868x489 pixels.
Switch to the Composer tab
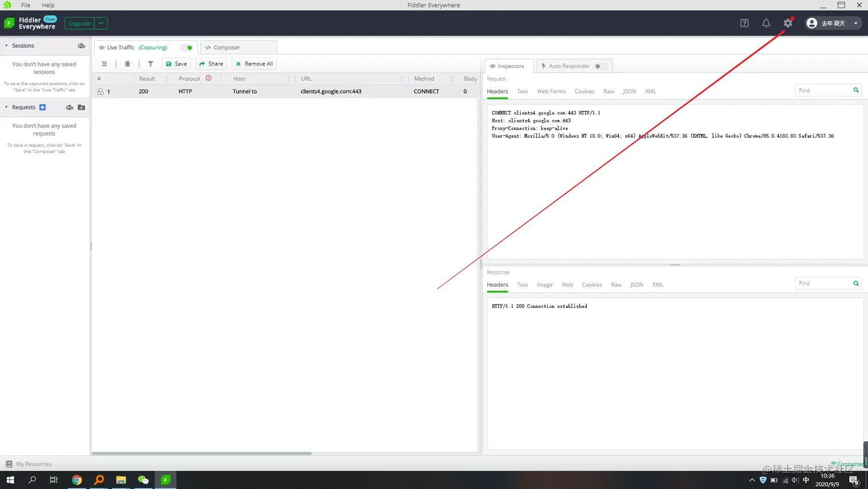click(x=239, y=48)
